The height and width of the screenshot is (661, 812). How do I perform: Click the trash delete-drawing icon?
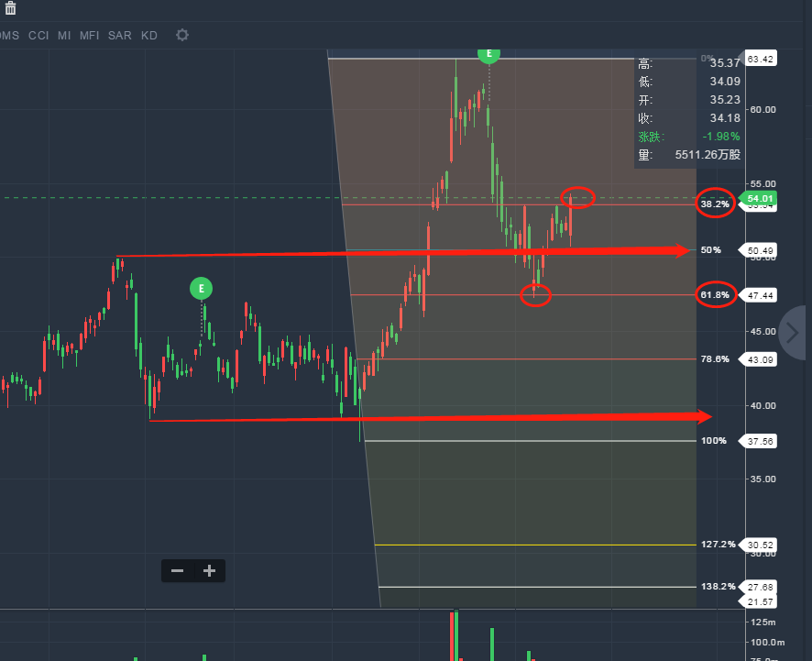click(x=9, y=7)
